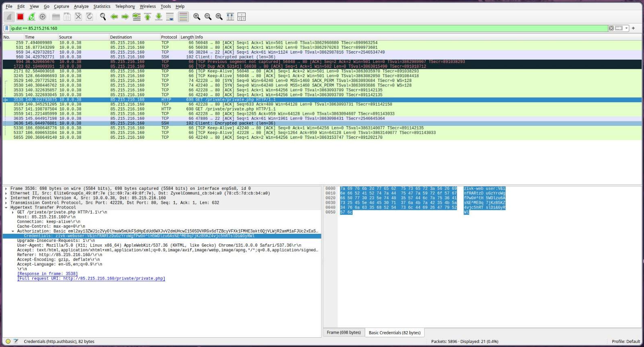
Task: Zoom in the main window text
Action: 197,17
